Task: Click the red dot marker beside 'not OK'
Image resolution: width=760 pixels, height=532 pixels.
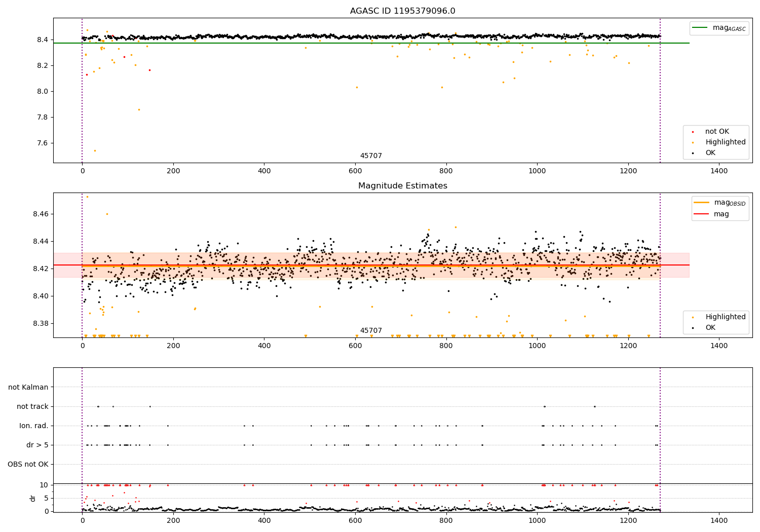Action: (693, 132)
